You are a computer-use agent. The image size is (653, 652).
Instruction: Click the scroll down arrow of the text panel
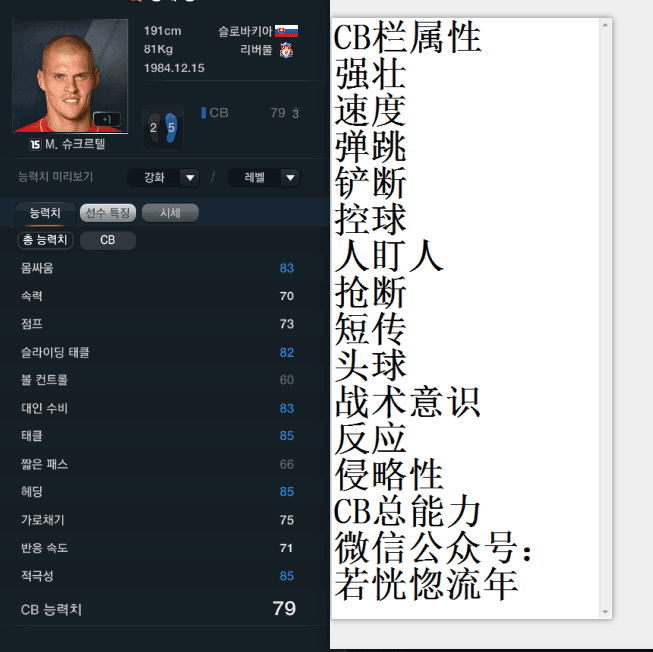[605, 612]
